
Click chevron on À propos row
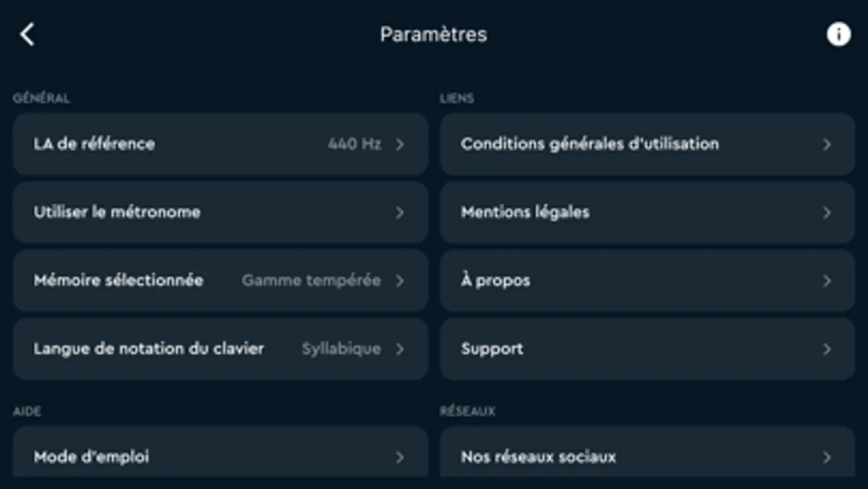[x=827, y=281]
